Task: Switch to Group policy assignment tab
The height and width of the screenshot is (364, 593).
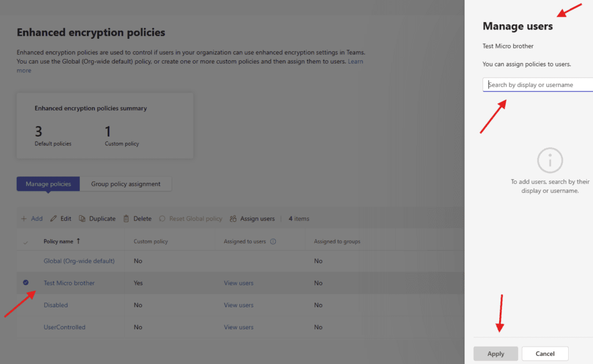Action: (126, 184)
